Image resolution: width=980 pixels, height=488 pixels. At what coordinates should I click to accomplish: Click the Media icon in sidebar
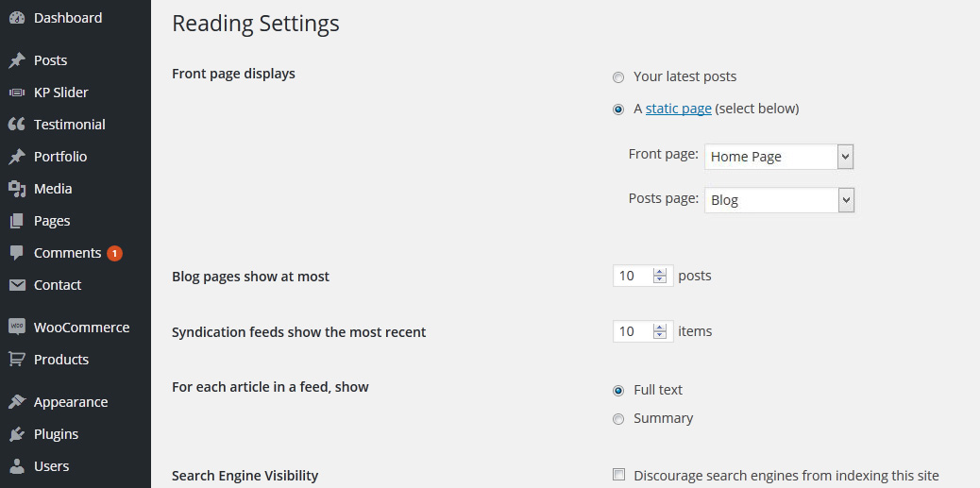[16, 189]
